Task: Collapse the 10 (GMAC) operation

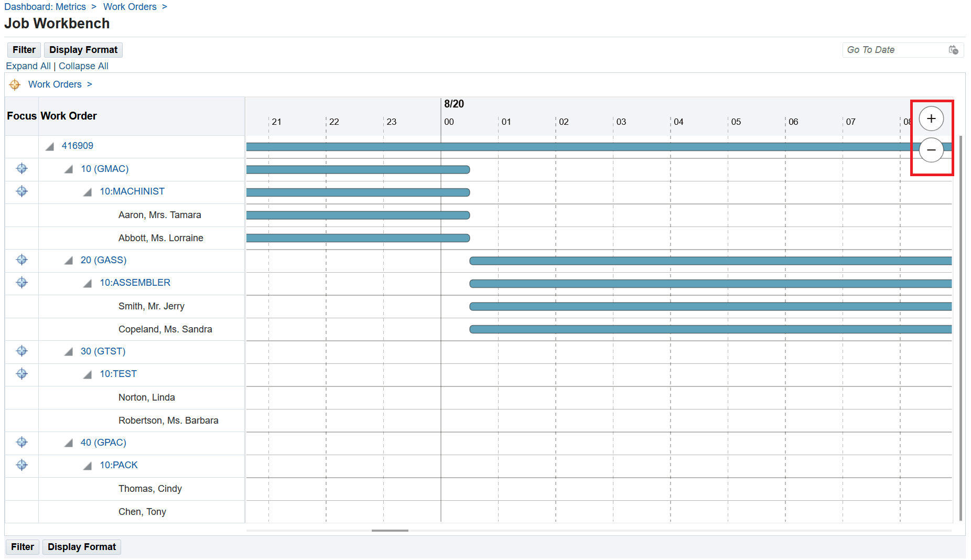Action: 69,169
